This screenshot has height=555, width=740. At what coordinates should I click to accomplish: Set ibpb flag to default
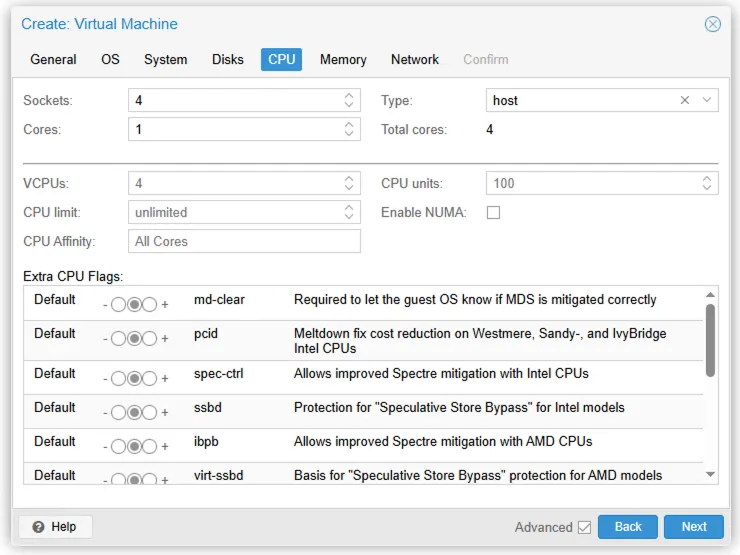[134, 446]
